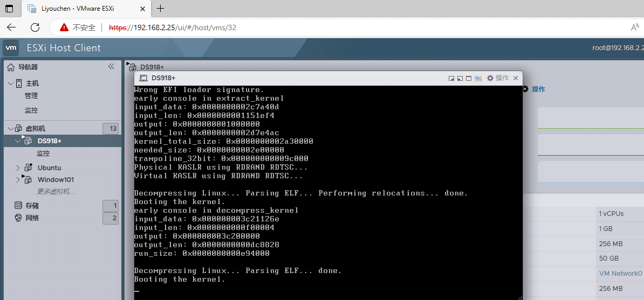644x300 pixels.
Task: Collapse the 虚拟机 tree node
Action: [10, 128]
